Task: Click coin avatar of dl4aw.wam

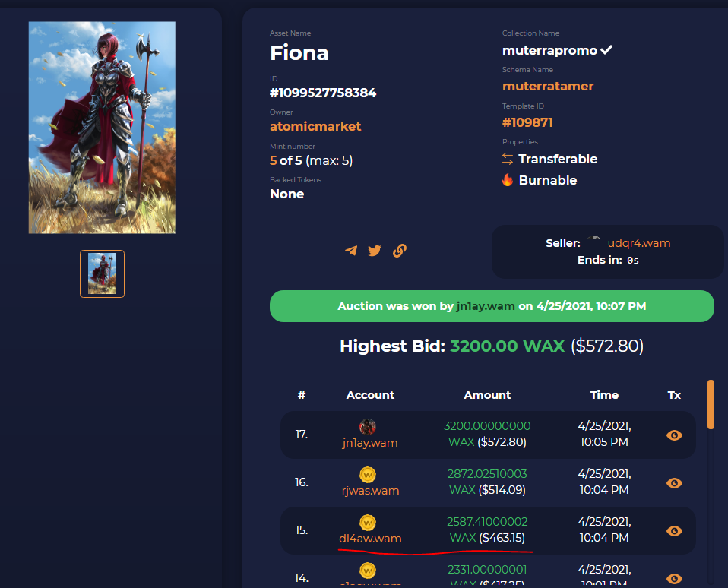Action: [x=368, y=523]
